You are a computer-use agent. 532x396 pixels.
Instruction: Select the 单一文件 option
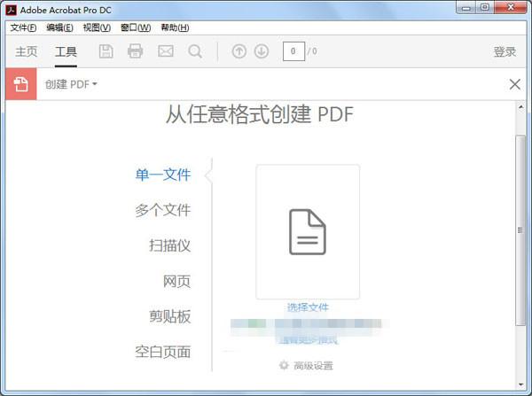pyautogui.click(x=163, y=175)
